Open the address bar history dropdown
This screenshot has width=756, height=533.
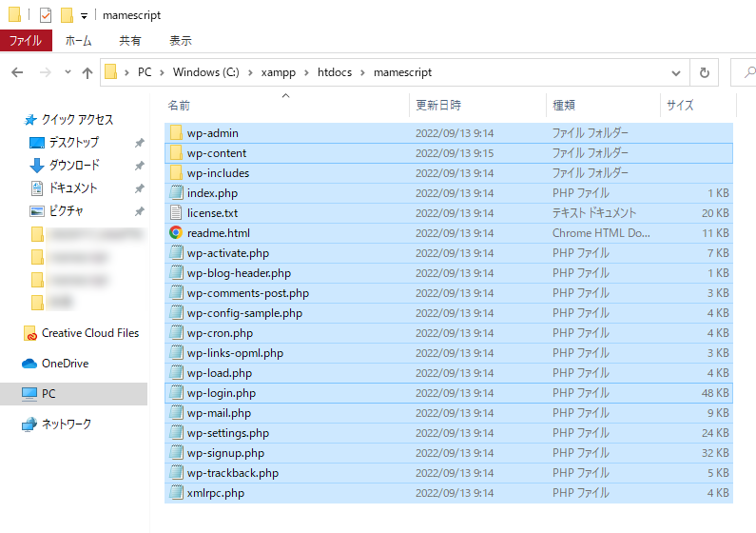pyautogui.click(x=675, y=72)
